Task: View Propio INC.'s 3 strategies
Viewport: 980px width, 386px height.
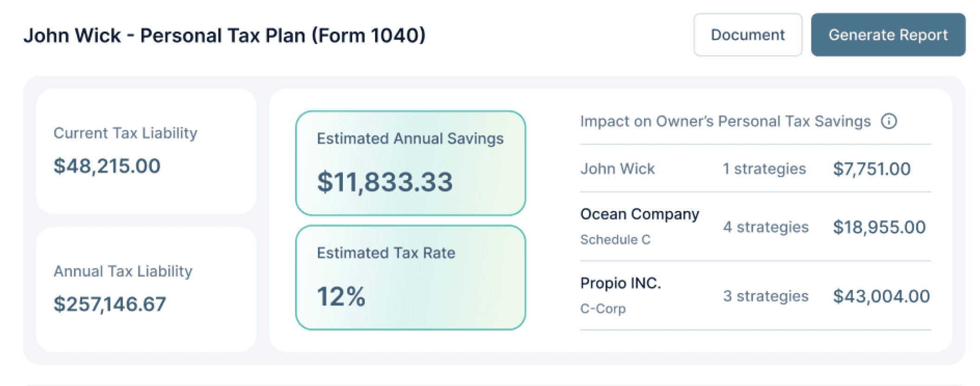Action: point(766,296)
